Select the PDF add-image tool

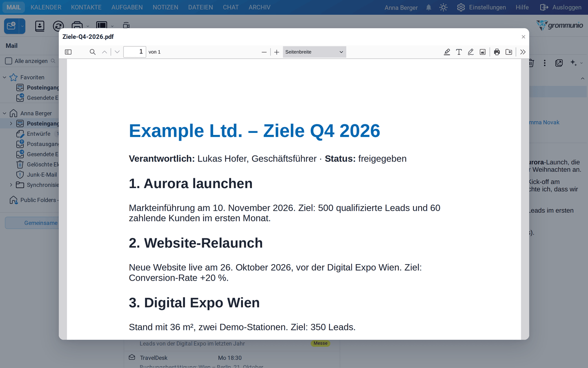click(x=483, y=52)
